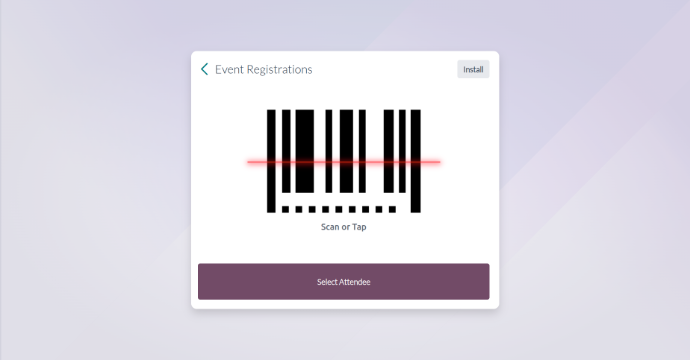Click the Event Registrations title

coord(264,70)
